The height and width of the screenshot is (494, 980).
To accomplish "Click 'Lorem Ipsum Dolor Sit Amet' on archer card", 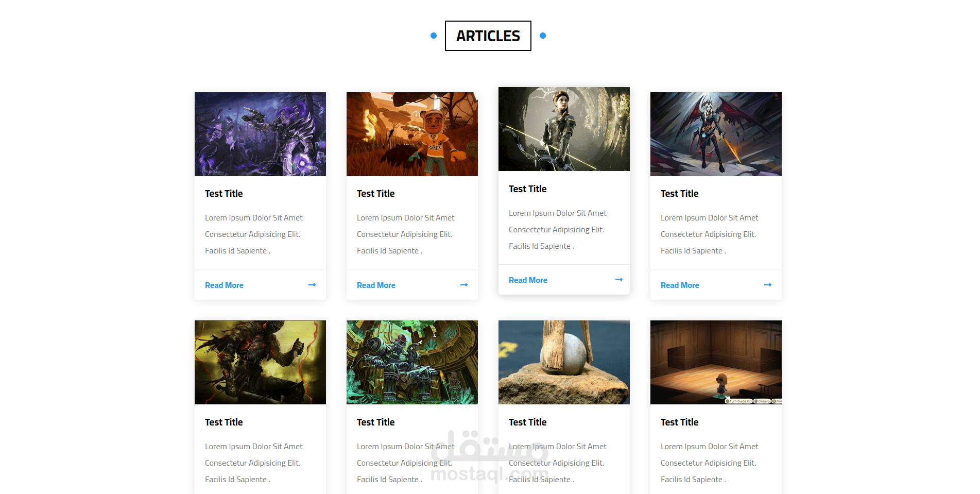I will (x=557, y=213).
